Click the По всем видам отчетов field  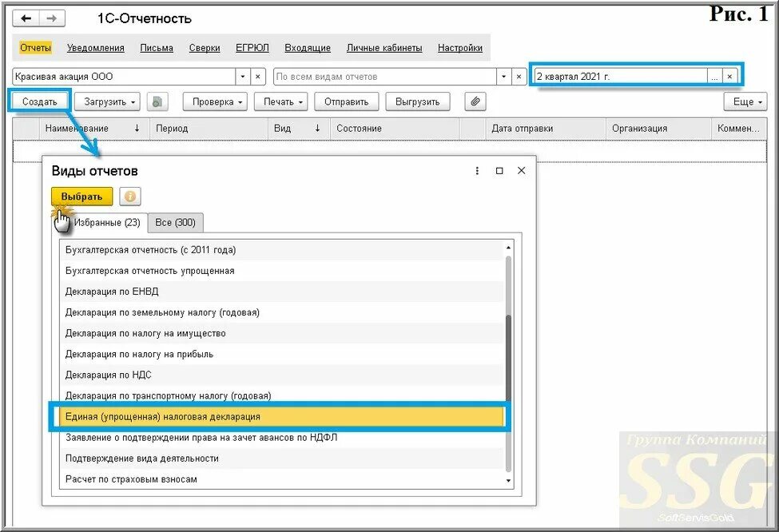[385, 77]
